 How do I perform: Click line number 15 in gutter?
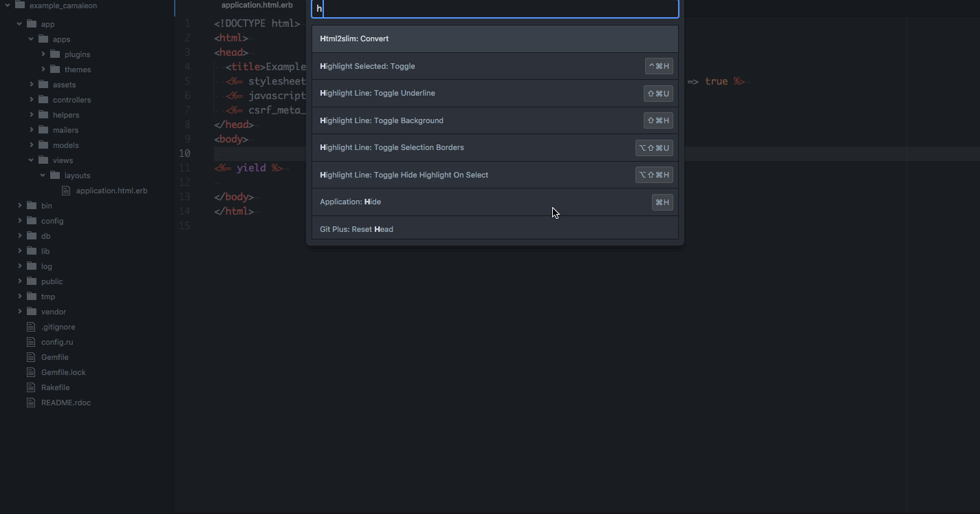coord(184,226)
